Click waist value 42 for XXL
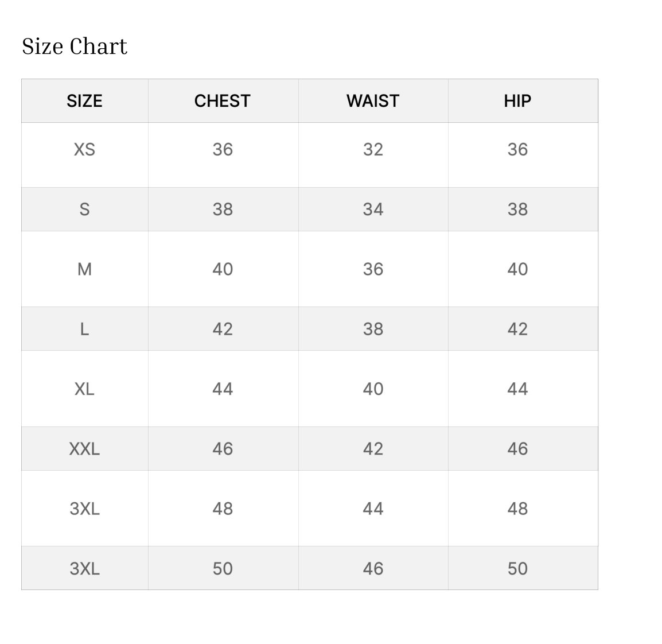Viewport: 662px width, 644px height. click(373, 449)
